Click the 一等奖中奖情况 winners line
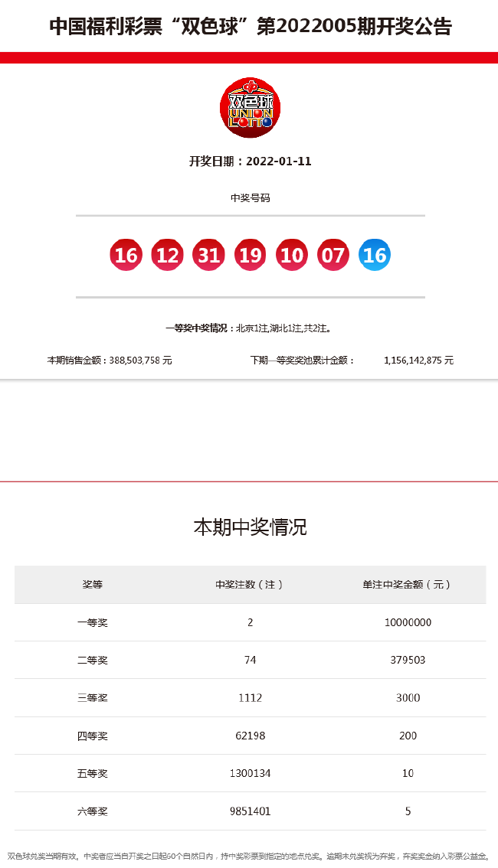This screenshot has height=868, width=498. tap(250, 328)
